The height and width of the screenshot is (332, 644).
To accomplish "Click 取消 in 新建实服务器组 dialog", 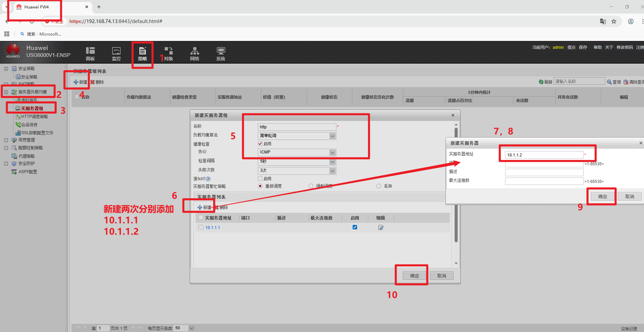I will tap(441, 276).
